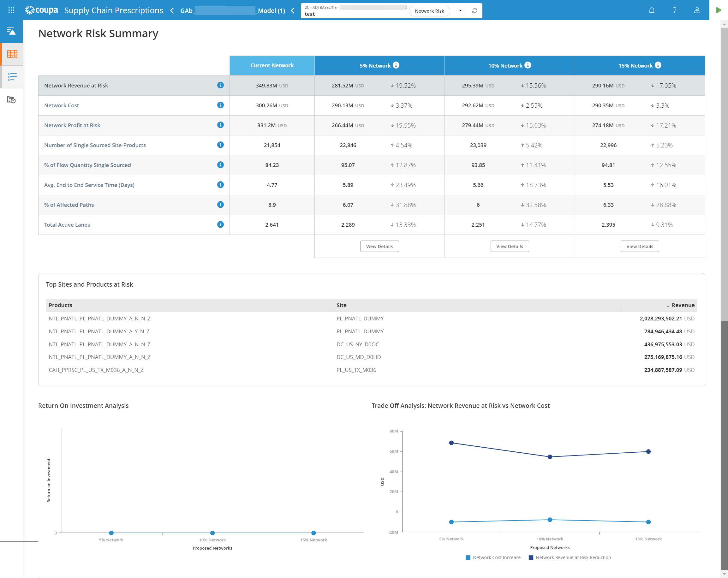This screenshot has width=728, height=578.
Task: Click the chevron after Model (1)
Action: pyautogui.click(x=293, y=10)
